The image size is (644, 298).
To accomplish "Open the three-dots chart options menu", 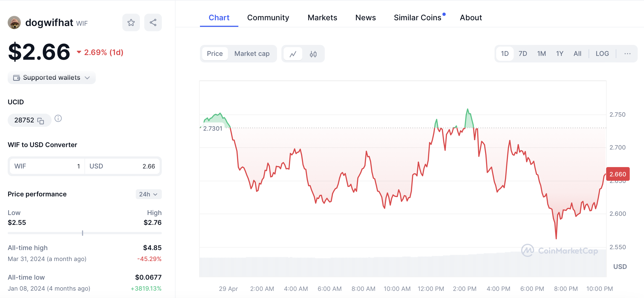I will pyautogui.click(x=627, y=54).
